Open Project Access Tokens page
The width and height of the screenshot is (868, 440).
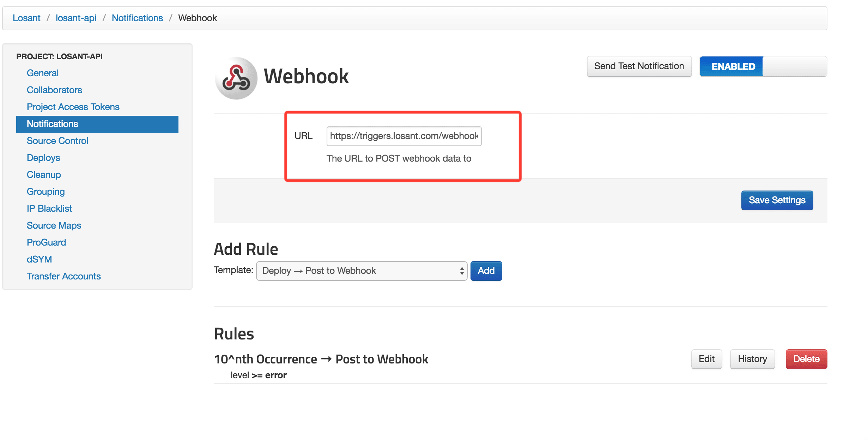[73, 107]
